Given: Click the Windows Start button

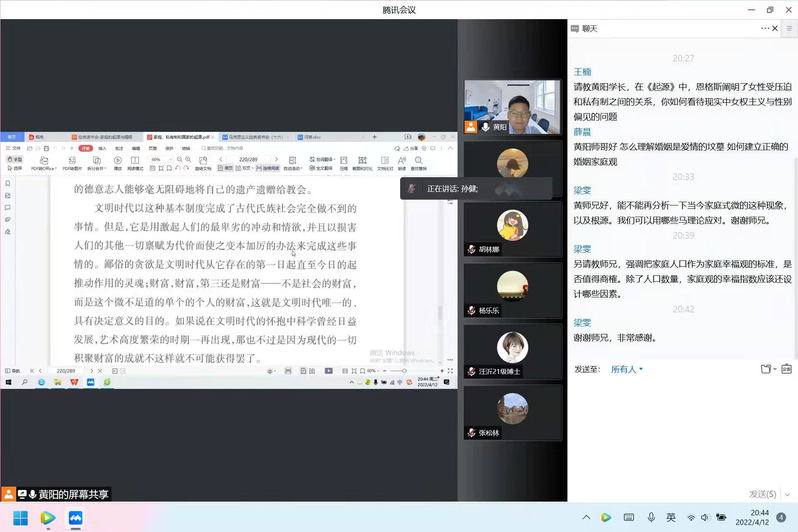Looking at the screenshot, I should 20,517.
